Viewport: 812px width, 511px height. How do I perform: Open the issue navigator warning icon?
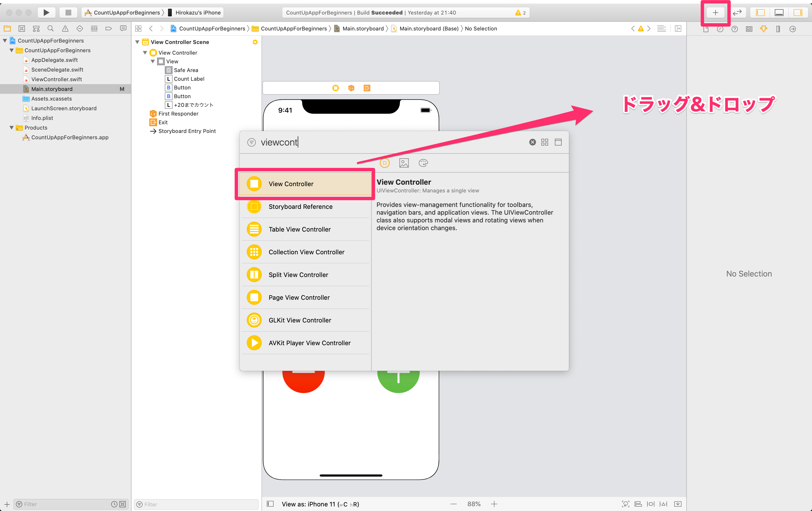pos(65,29)
